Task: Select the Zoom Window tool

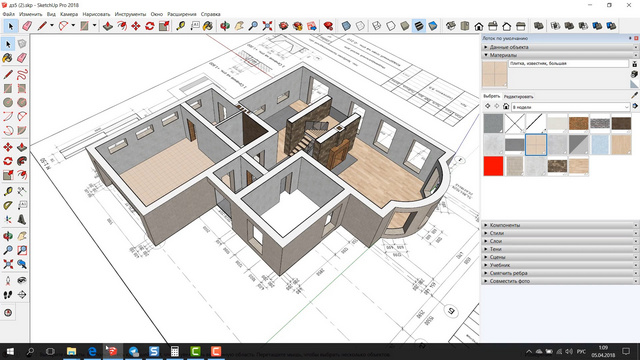Action: coord(22,250)
